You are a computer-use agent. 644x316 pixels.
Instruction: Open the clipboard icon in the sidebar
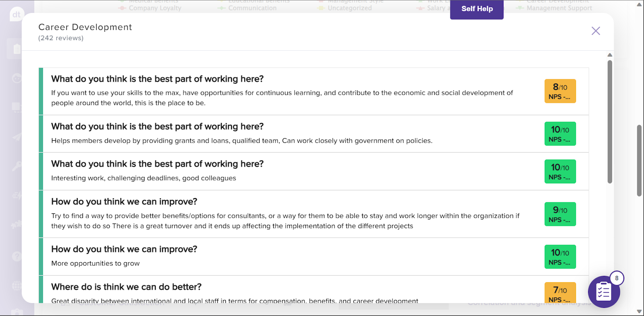coord(17,49)
